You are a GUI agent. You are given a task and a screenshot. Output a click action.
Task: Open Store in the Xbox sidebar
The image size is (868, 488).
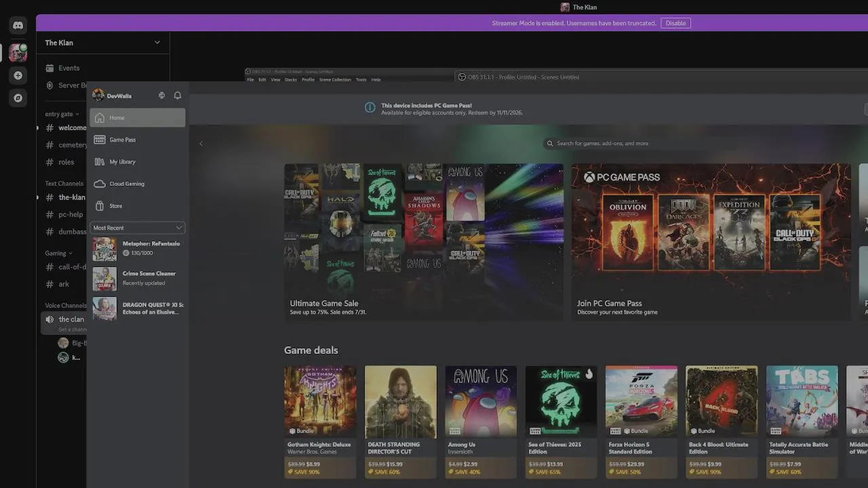click(x=138, y=205)
